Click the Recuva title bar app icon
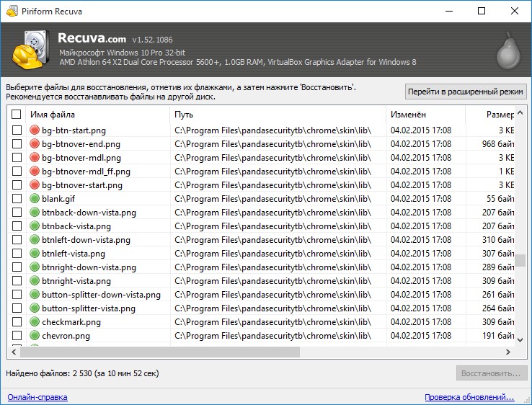 pyautogui.click(x=12, y=12)
